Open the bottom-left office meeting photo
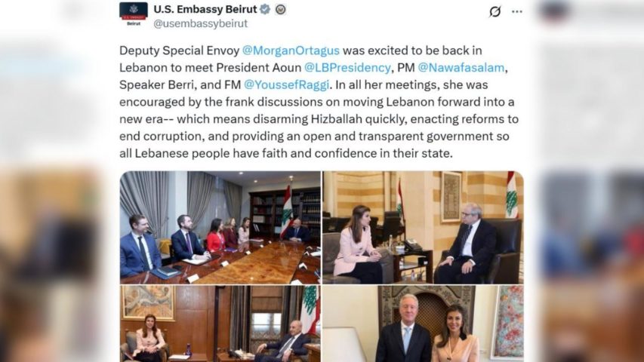Viewport: 644px width, 362px height. [220, 324]
